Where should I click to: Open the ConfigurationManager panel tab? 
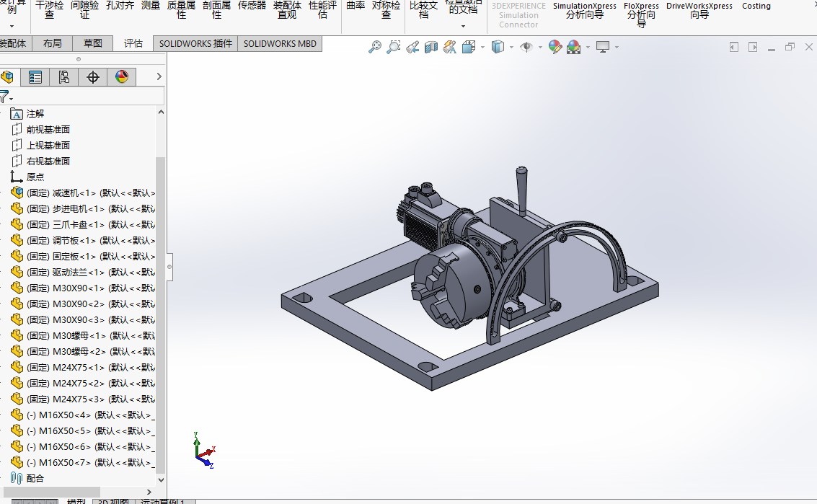[x=64, y=77]
